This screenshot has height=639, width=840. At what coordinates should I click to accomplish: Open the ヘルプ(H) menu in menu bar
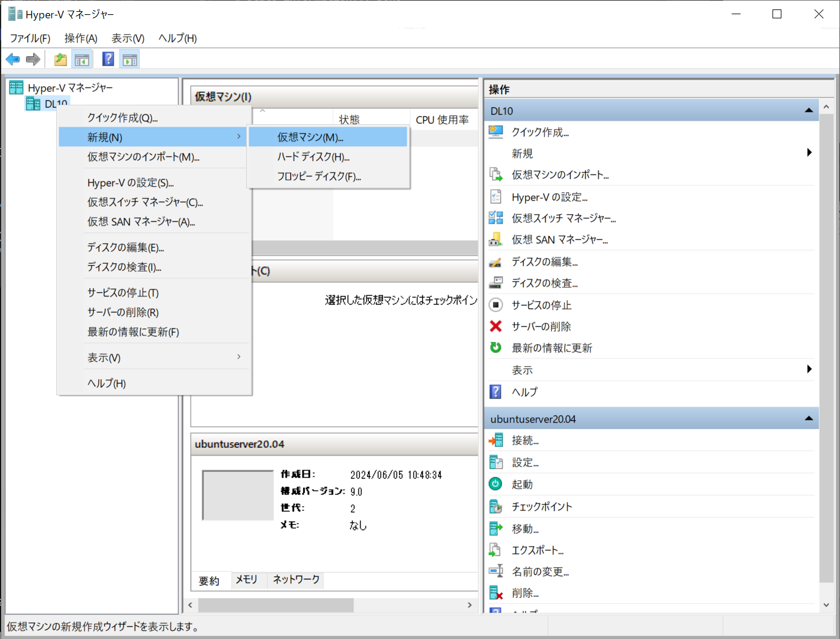click(178, 38)
